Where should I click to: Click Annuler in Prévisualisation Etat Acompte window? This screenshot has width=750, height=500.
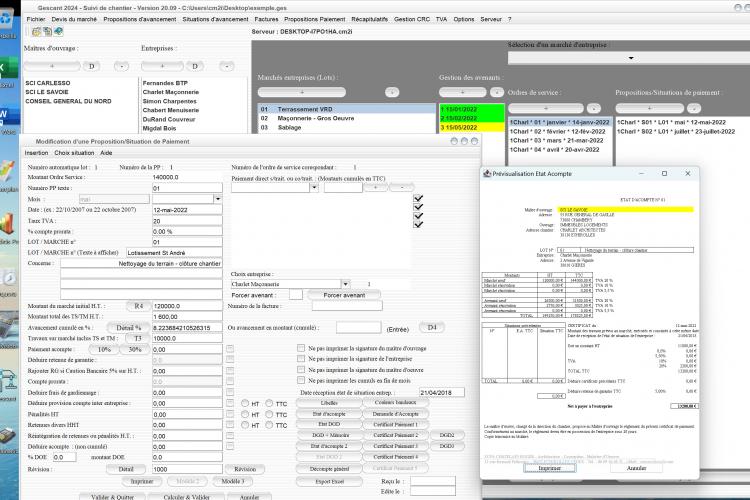pyautogui.click(x=636, y=468)
